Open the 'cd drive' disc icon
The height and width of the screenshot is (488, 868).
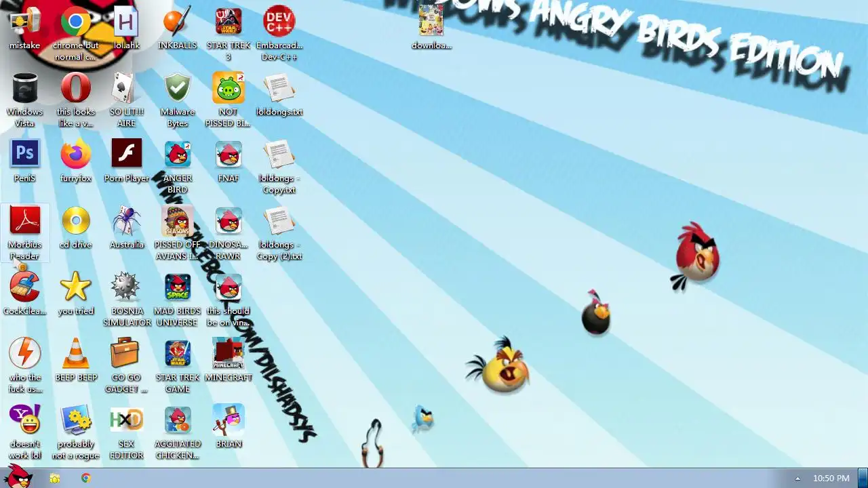click(x=76, y=228)
